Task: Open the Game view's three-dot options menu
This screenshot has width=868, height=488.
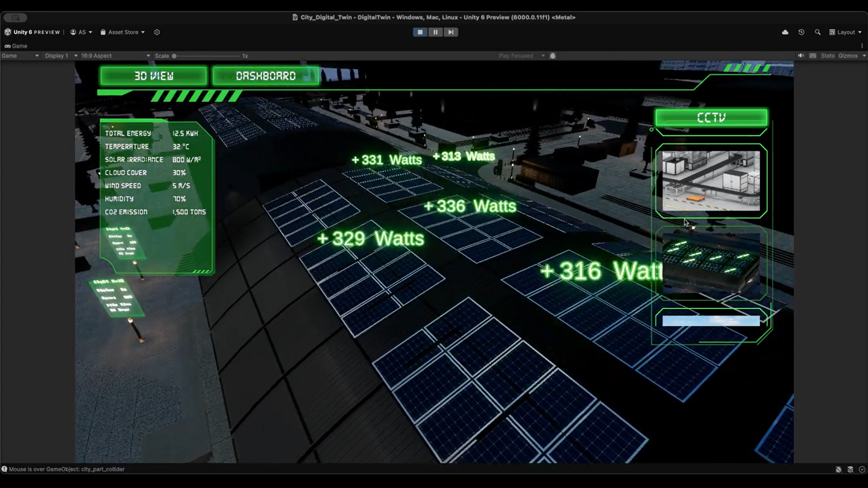Action: point(862,46)
